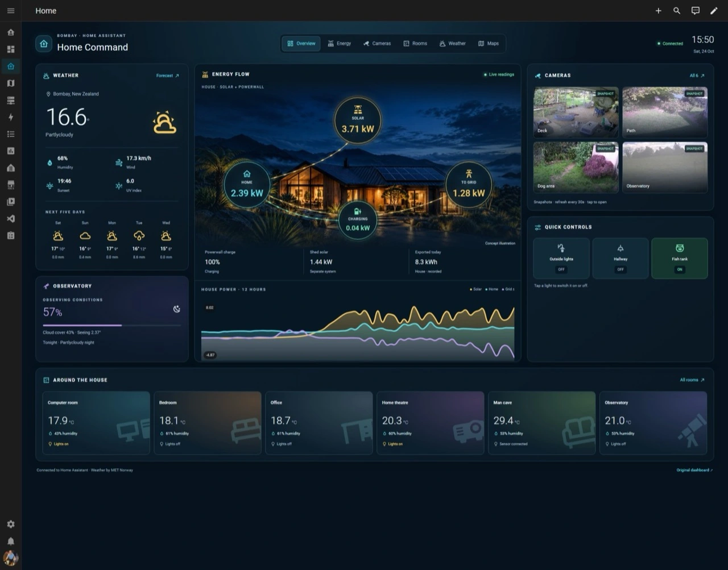The image size is (728, 570).
Task: Click the Powerwall charge 100% value
Action: (x=212, y=262)
